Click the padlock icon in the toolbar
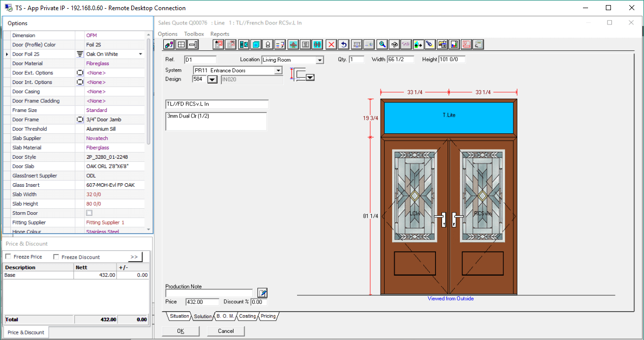Screen dimensions: 644x340 tap(268, 44)
